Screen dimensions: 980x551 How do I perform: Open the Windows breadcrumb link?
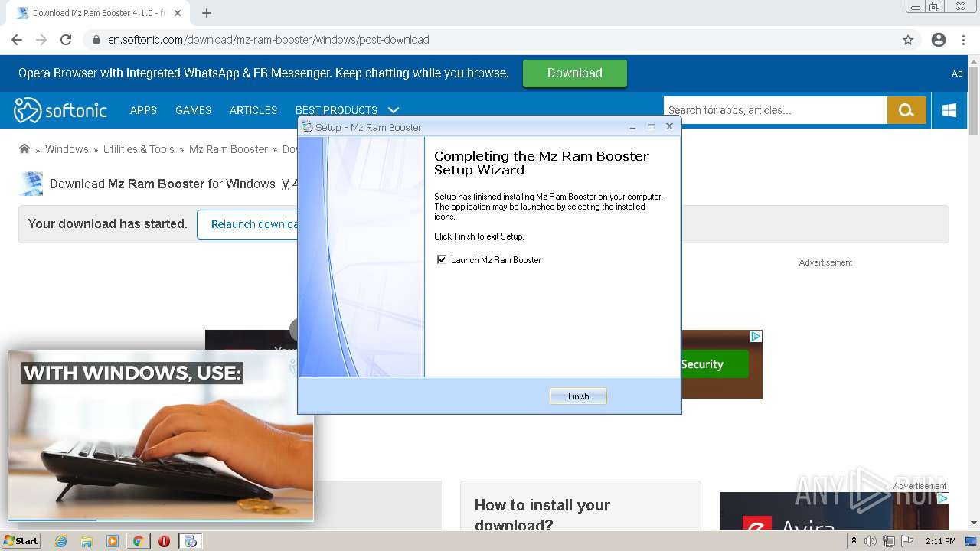point(67,149)
